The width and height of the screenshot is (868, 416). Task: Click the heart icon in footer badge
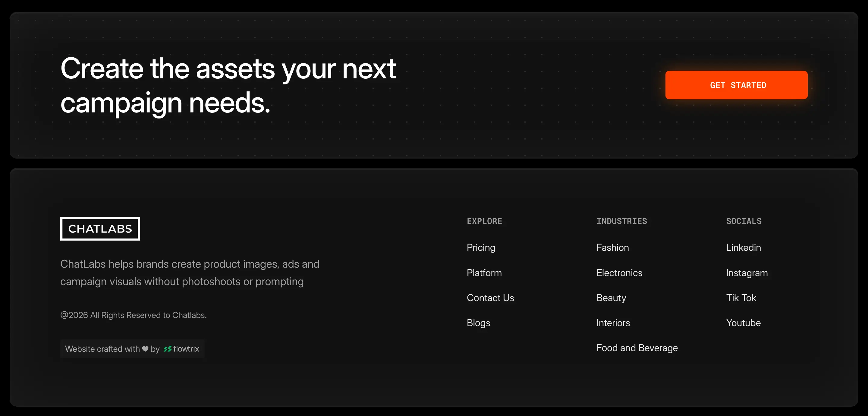145,349
